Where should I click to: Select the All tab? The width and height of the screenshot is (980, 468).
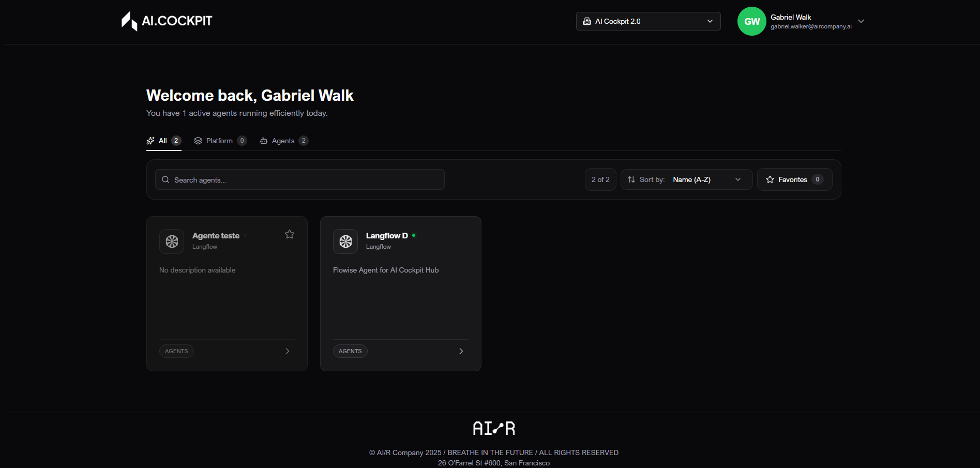tap(163, 141)
